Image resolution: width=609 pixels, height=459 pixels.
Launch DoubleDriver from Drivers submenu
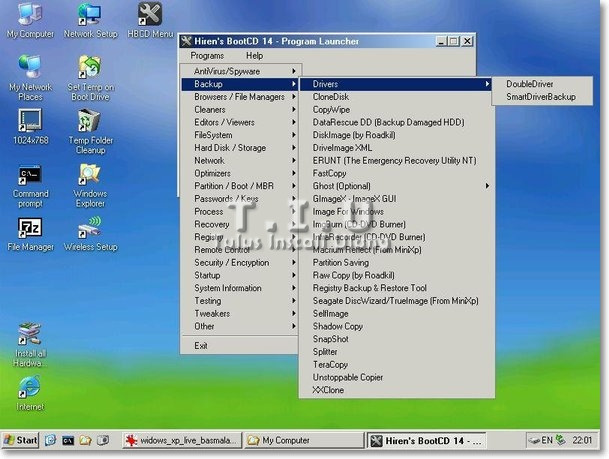542,84
